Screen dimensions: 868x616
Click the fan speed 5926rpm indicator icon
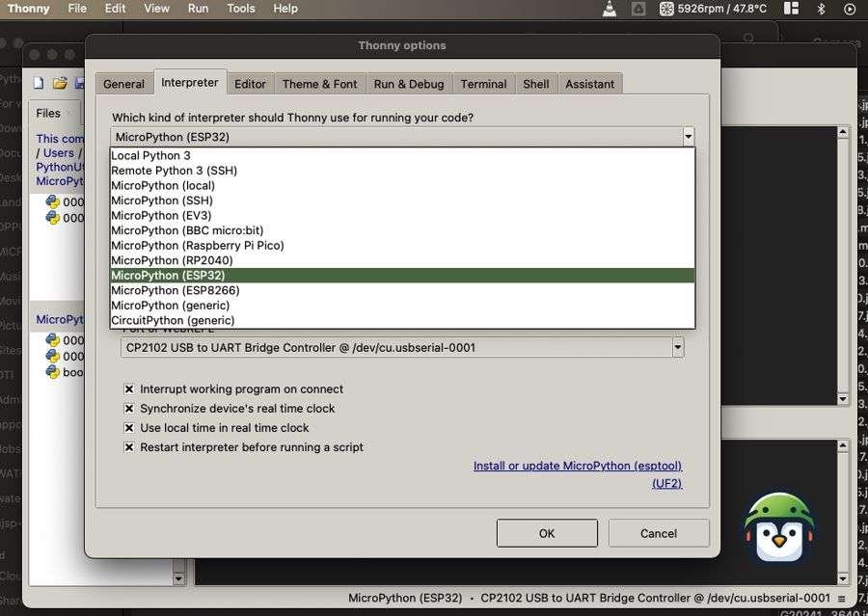666,9
